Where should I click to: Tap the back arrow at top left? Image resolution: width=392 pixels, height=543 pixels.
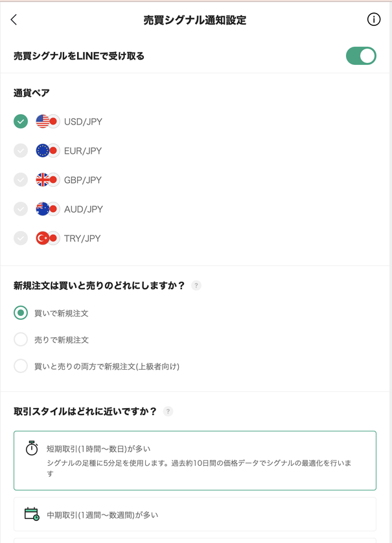[x=14, y=20]
